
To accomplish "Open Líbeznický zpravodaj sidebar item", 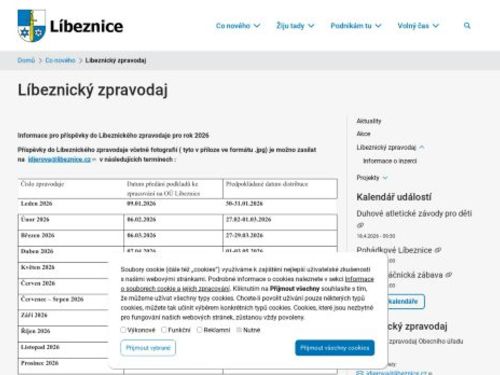I will (x=386, y=147).
